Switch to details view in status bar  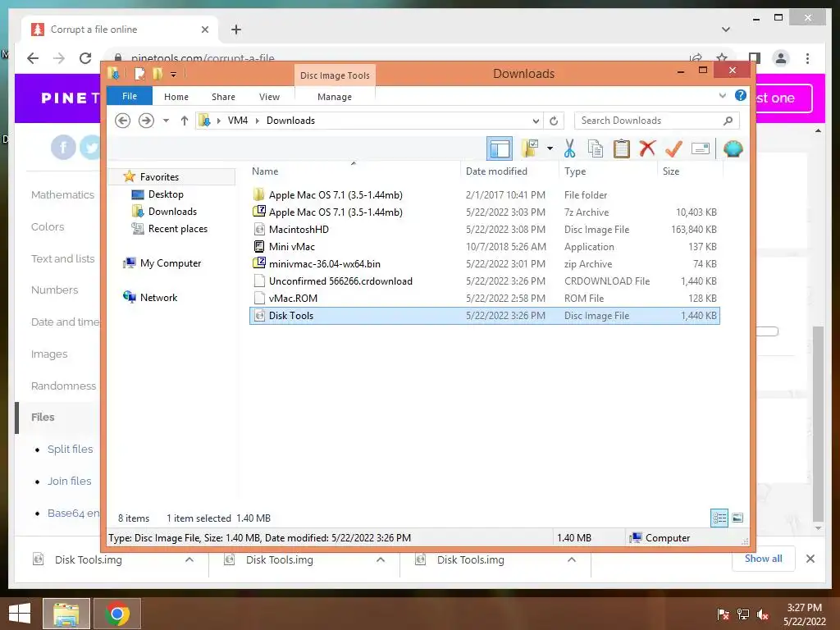[719, 518]
